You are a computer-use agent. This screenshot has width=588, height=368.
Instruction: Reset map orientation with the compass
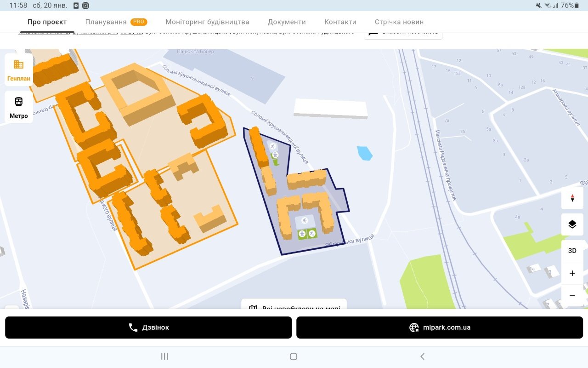coord(572,198)
